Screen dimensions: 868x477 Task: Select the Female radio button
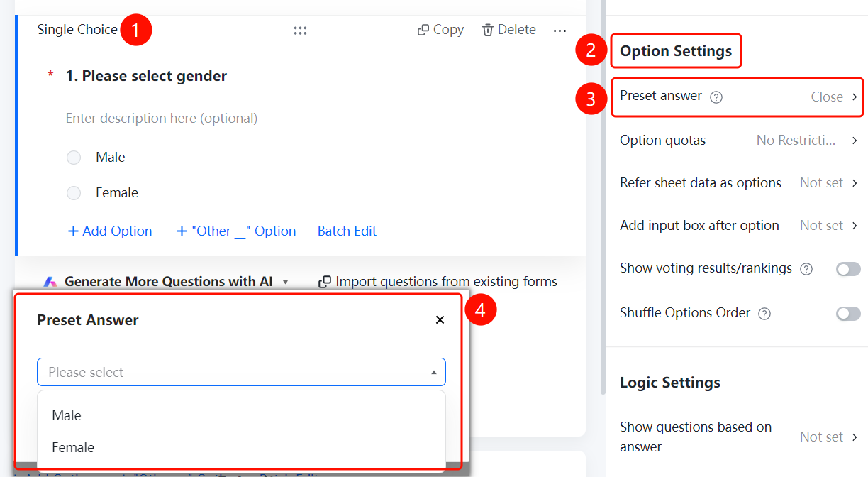pos(74,193)
